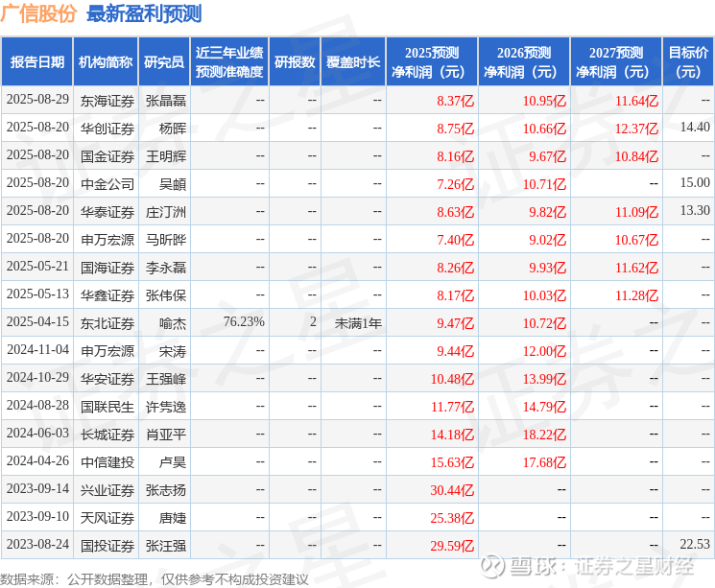Click the 数据来源 disclaimer text
This screenshot has height=588, width=715.
pyautogui.click(x=155, y=579)
